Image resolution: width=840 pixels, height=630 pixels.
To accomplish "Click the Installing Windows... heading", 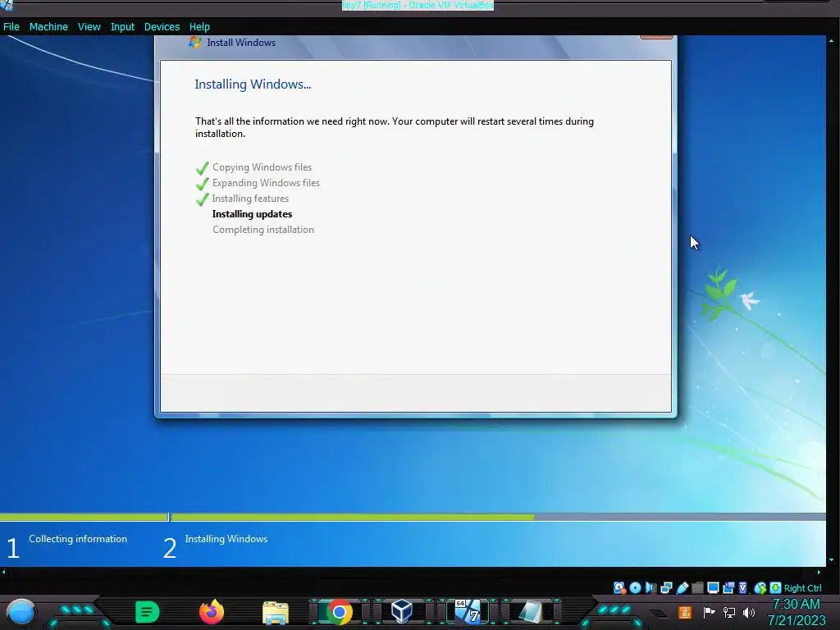I will (x=253, y=84).
